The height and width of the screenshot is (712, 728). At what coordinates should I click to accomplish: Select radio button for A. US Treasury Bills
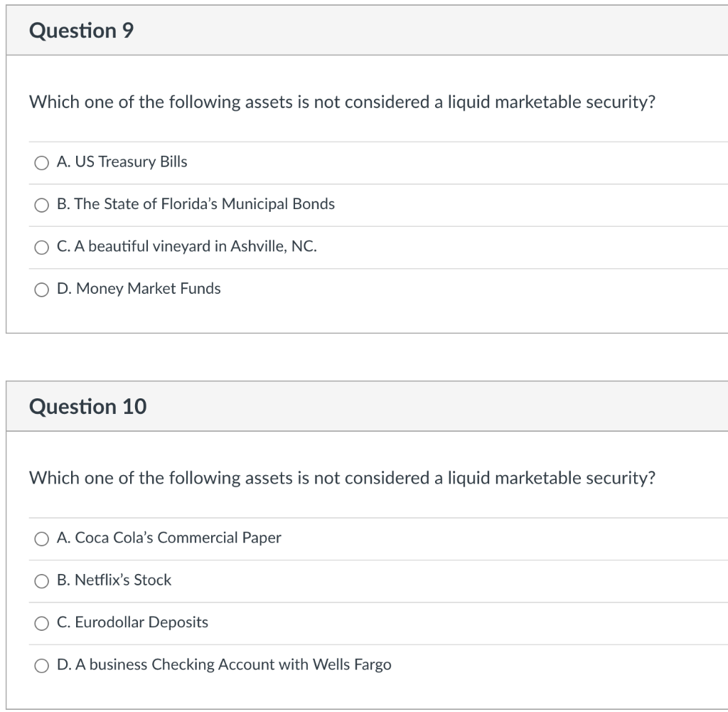click(41, 162)
